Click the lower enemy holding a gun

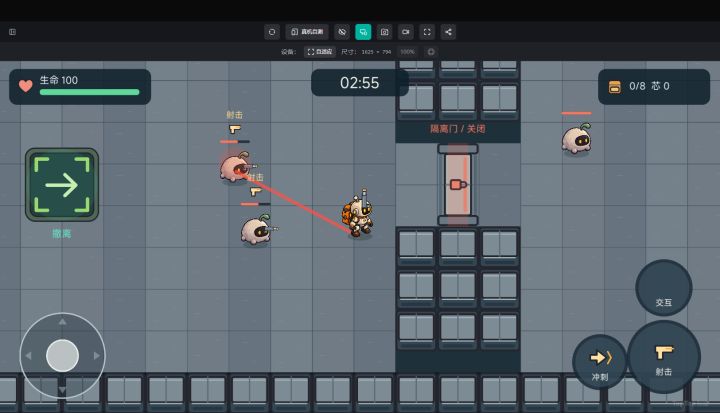tap(258, 229)
